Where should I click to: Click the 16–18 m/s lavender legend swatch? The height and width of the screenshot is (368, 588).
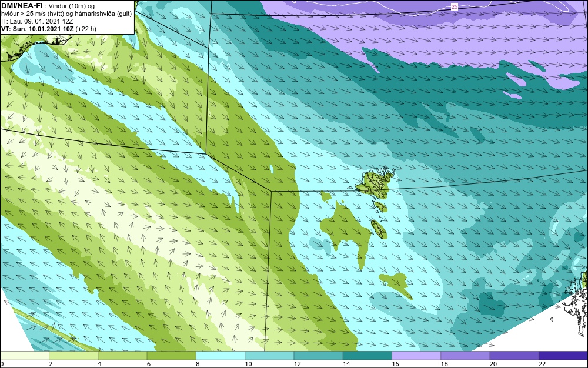pos(416,356)
